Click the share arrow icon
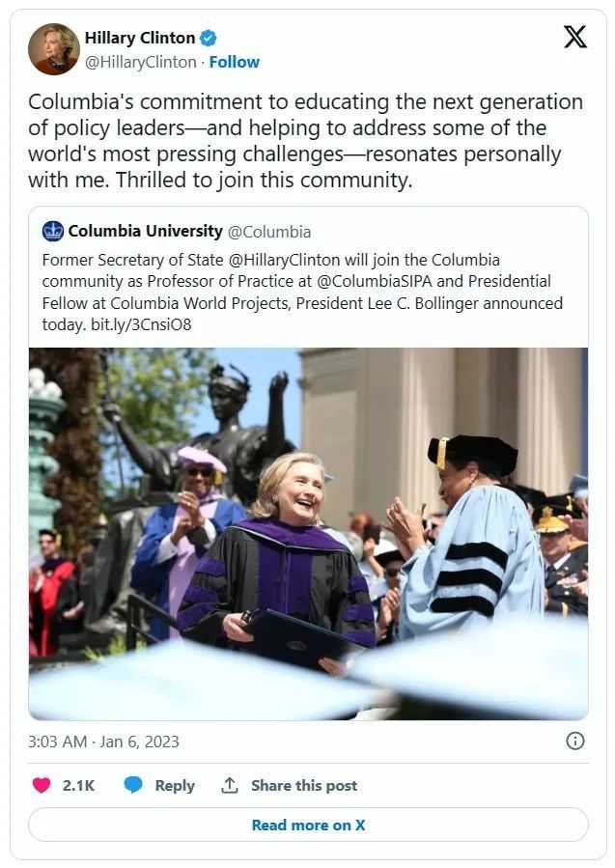Image resolution: width=615 pixels, height=868 pixels. pyautogui.click(x=230, y=785)
